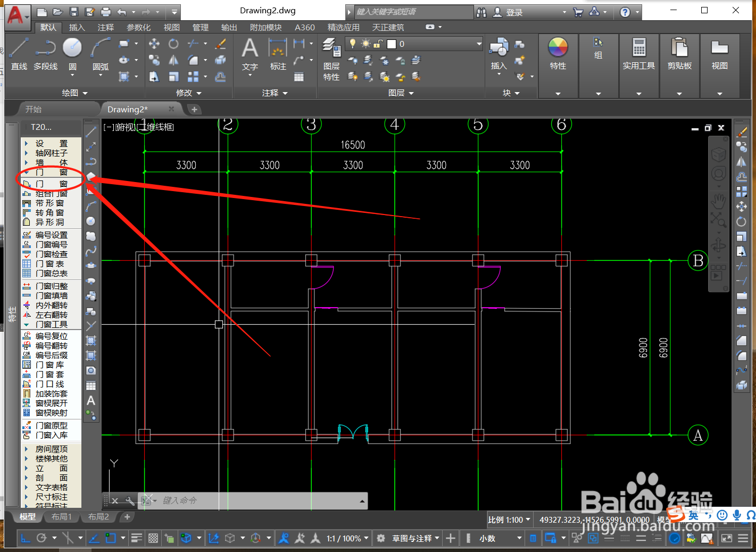Select the 圆 (Circle) tool
This screenshot has height=552, width=756.
72,54
